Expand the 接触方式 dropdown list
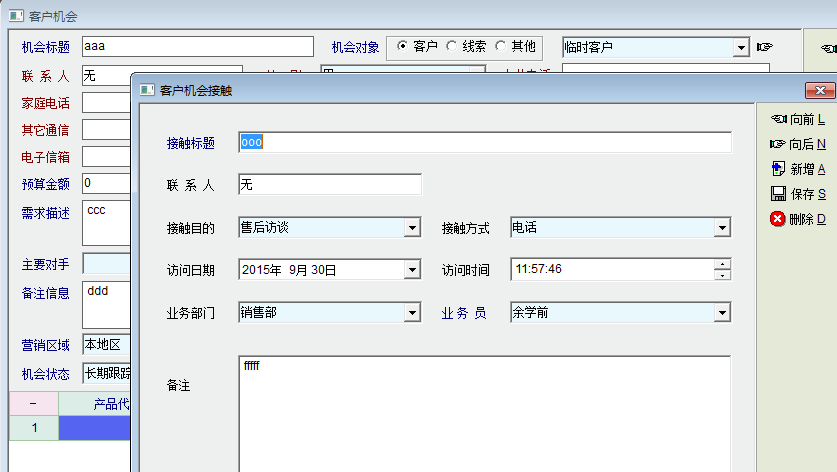Image resolution: width=837 pixels, height=472 pixels. pyautogui.click(x=721, y=228)
